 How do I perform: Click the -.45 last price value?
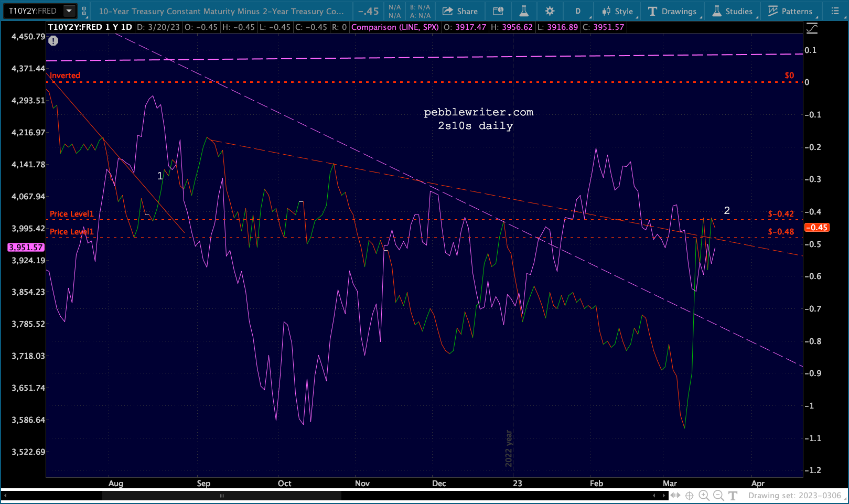click(369, 11)
